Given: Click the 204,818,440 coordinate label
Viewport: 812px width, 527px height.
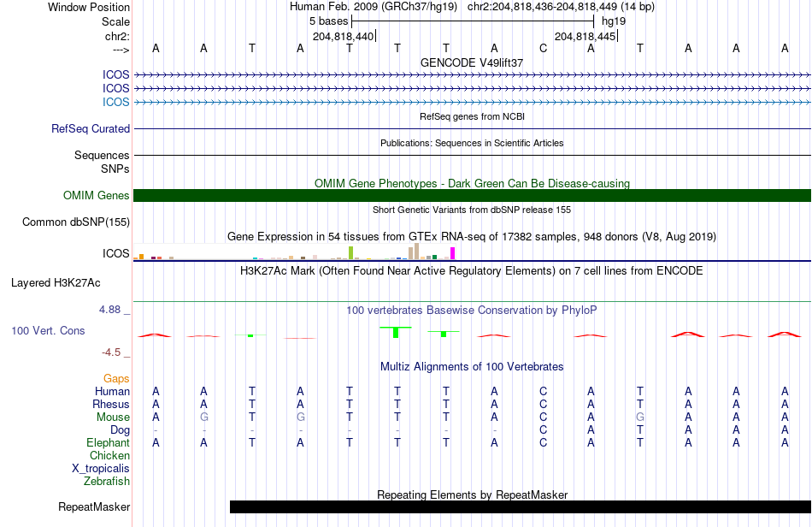Looking at the screenshot, I should [344, 36].
